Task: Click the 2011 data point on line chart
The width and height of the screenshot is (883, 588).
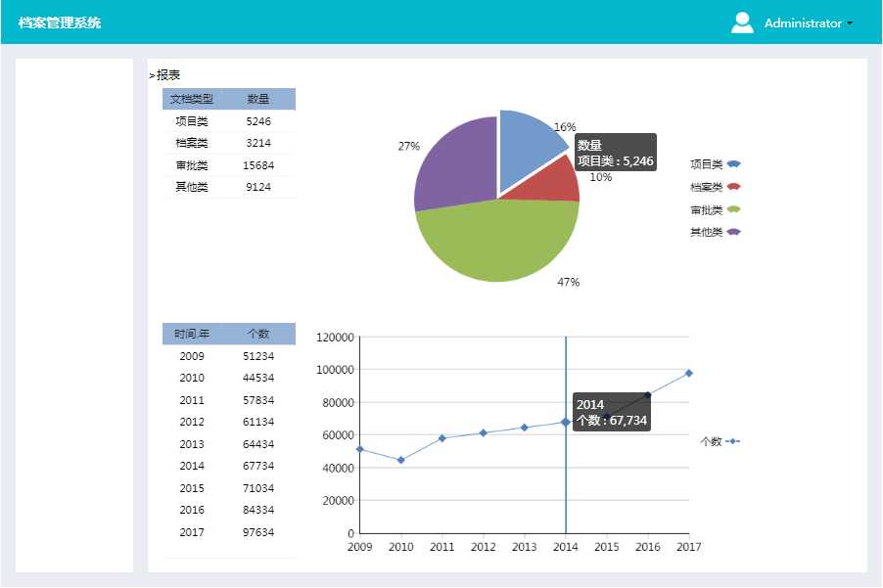Action: click(x=442, y=437)
